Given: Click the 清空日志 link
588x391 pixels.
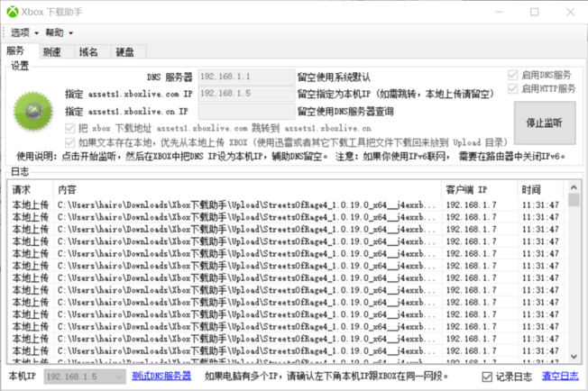Looking at the screenshot, I should [x=559, y=376].
